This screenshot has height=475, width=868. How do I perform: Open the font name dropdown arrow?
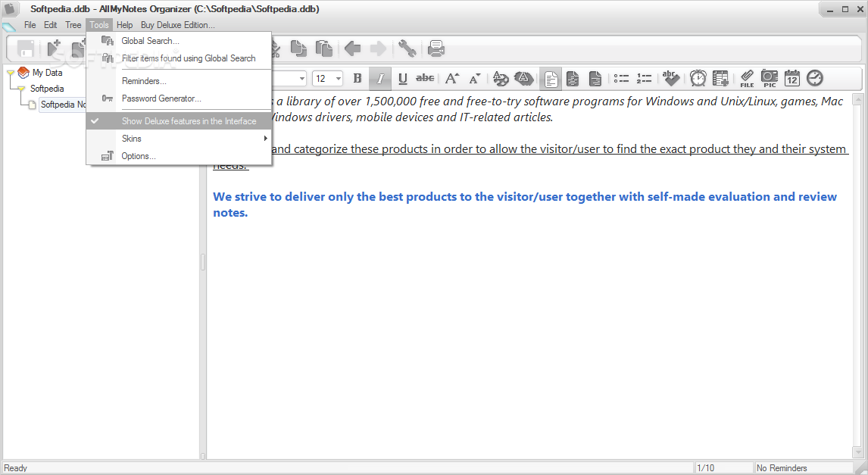(301, 79)
